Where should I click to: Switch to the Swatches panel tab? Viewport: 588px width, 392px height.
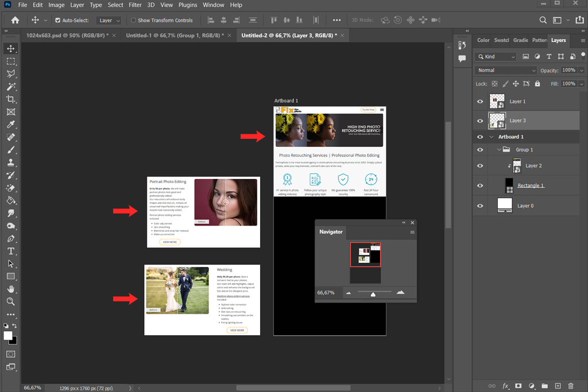coord(501,40)
